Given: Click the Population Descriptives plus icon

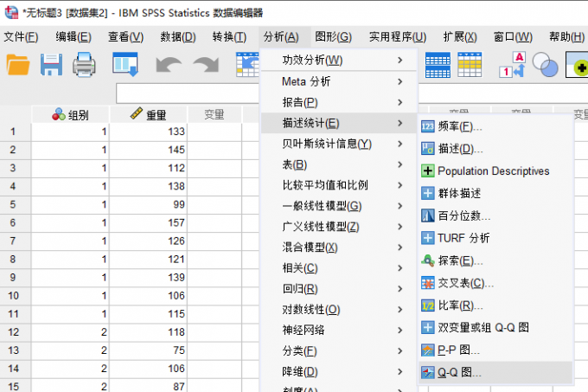Looking at the screenshot, I should point(427,171).
